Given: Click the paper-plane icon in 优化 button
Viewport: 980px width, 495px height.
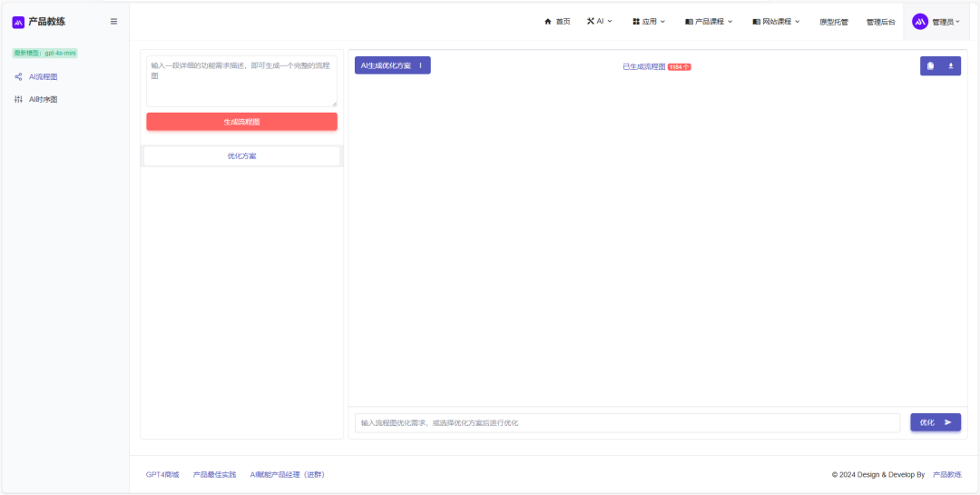Looking at the screenshot, I should (x=948, y=422).
